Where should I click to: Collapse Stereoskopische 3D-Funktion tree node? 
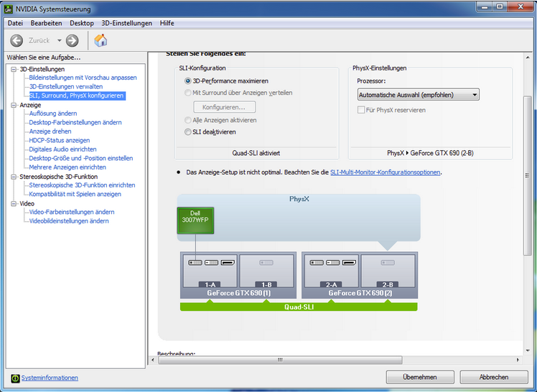click(14, 177)
